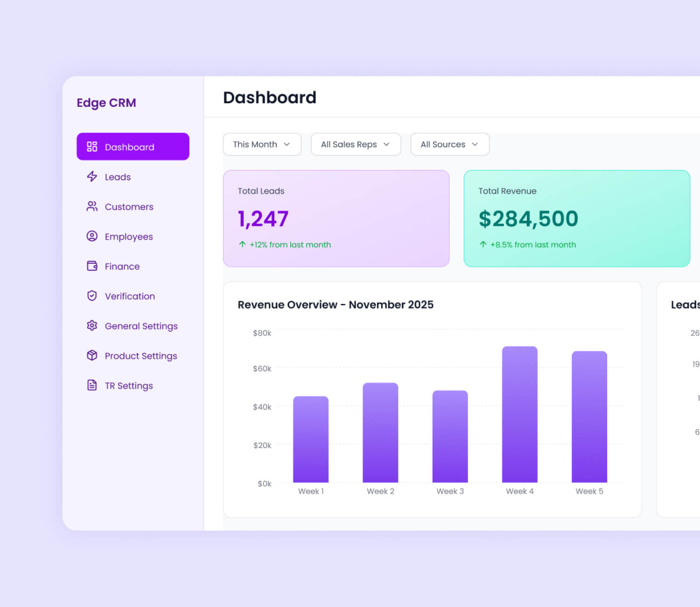Select the Total Leads card
700x607 pixels.
tap(336, 219)
